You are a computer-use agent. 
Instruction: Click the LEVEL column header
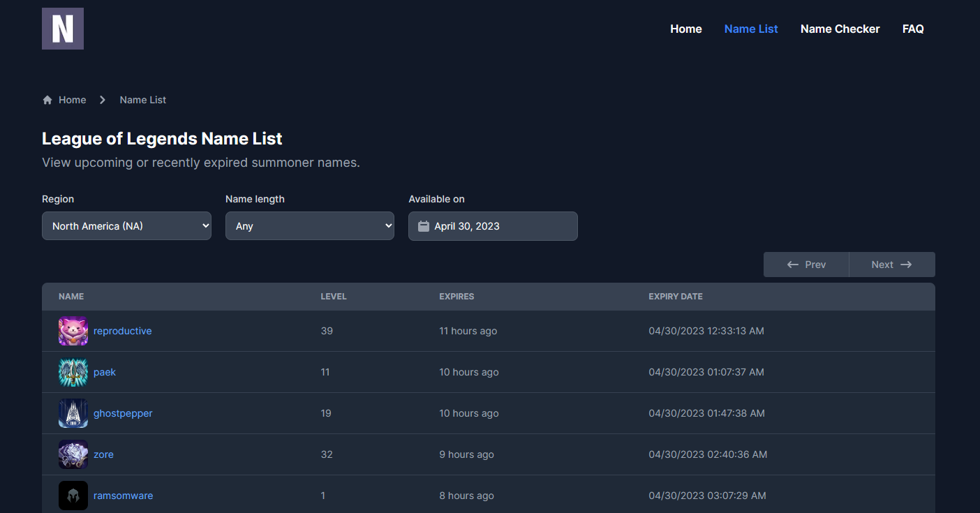[334, 297]
